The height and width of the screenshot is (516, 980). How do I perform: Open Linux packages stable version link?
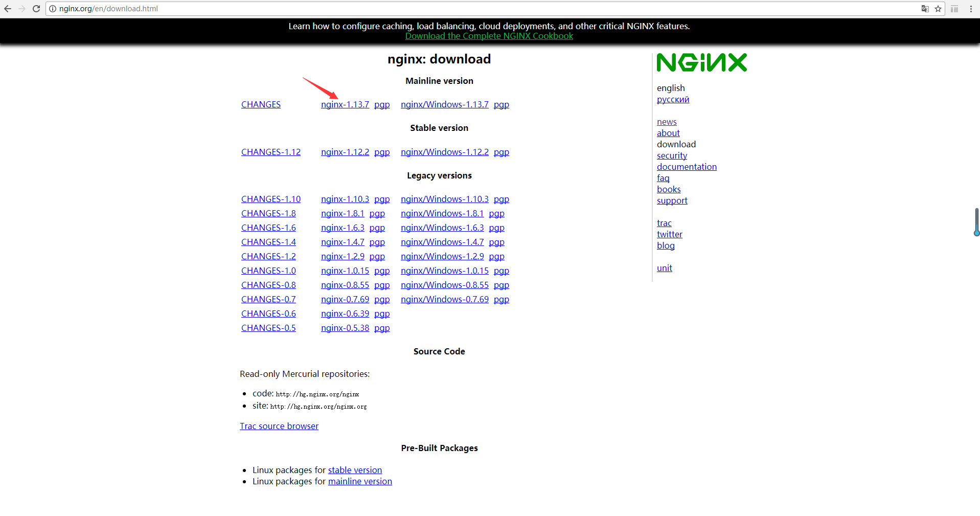pos(355,470)
